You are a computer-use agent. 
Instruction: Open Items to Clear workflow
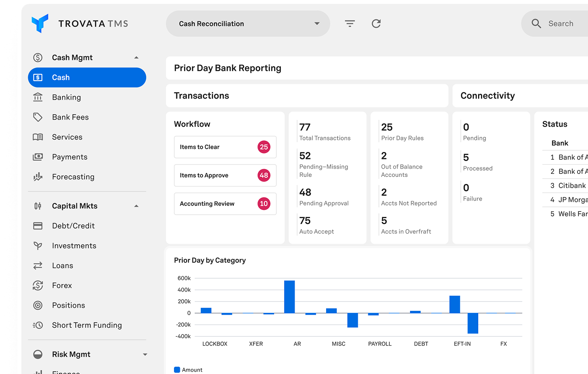tap(225, 147)
